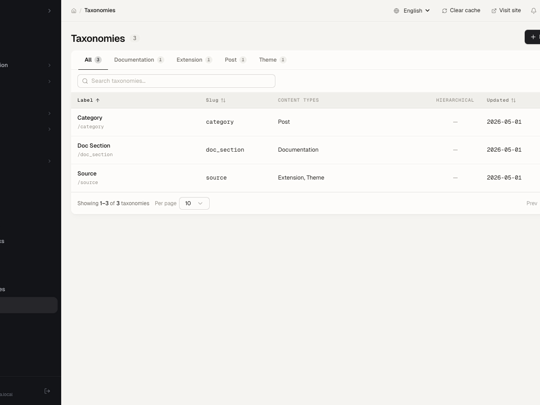
Task: Click the Category row updated date
Action: coord(504,122)
